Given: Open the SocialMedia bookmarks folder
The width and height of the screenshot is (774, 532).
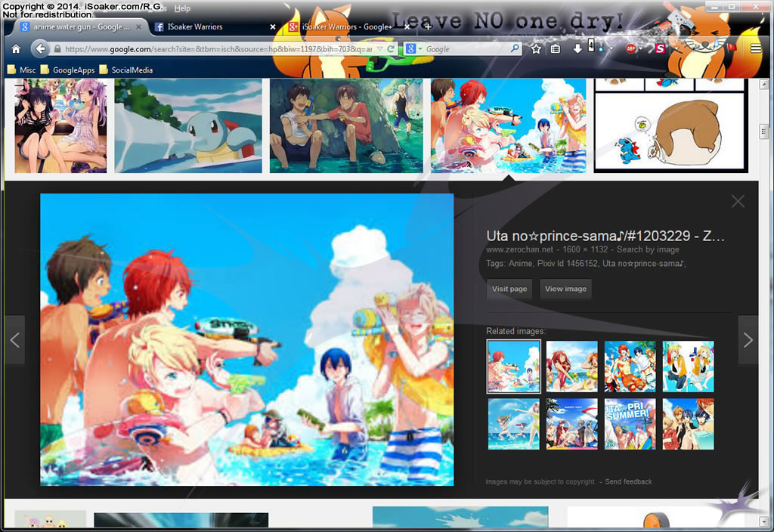Looking at the screenshot, I should pos(126,70).
